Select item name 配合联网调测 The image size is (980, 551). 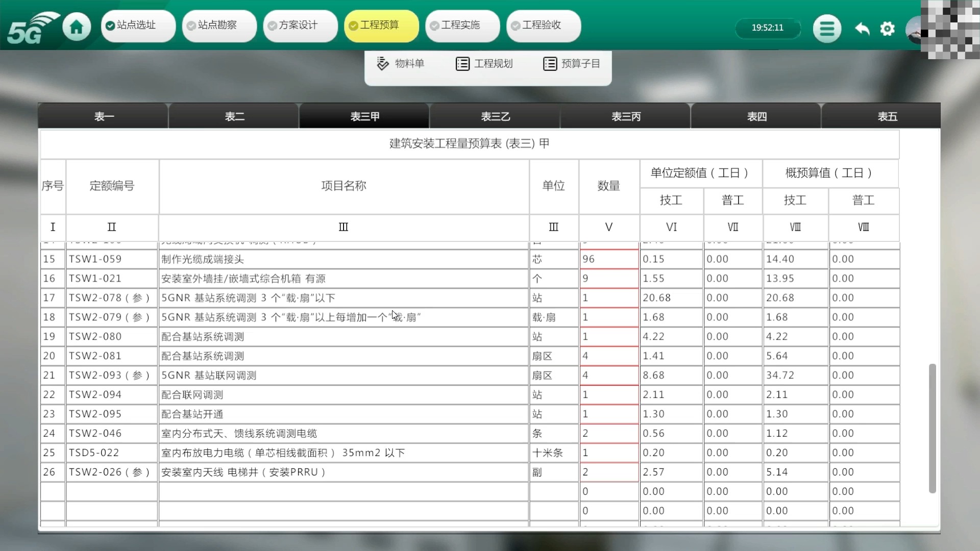192,395
